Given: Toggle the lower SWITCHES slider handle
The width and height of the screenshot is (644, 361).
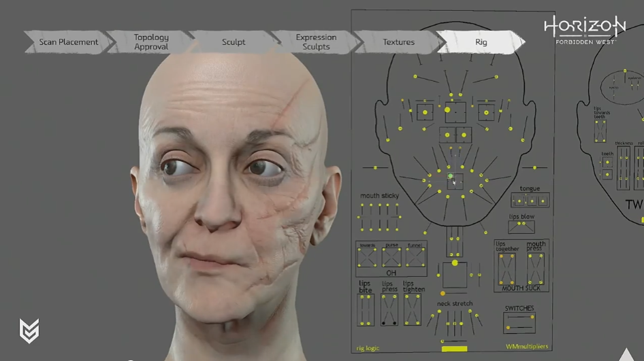Looking at the screenshot, I should pyautogui.click(x=508, y=328).
